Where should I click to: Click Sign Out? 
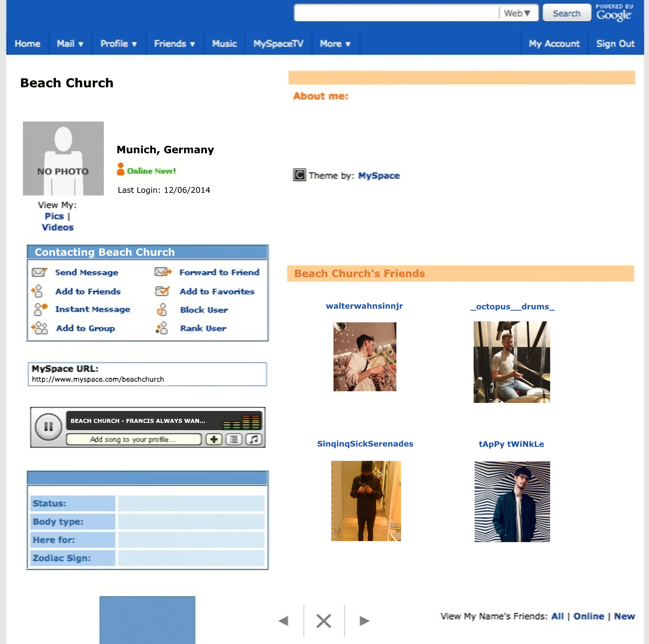(x=615, y=44)
